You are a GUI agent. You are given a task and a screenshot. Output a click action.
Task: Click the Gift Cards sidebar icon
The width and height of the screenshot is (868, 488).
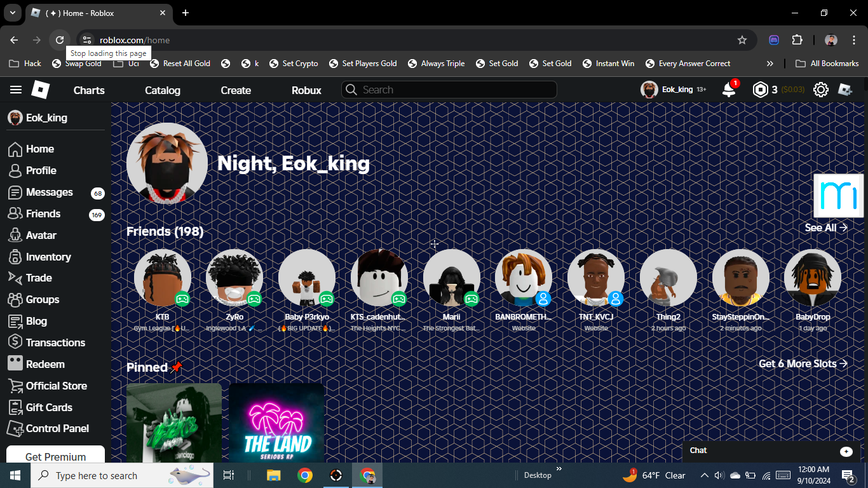coord(15,407)
